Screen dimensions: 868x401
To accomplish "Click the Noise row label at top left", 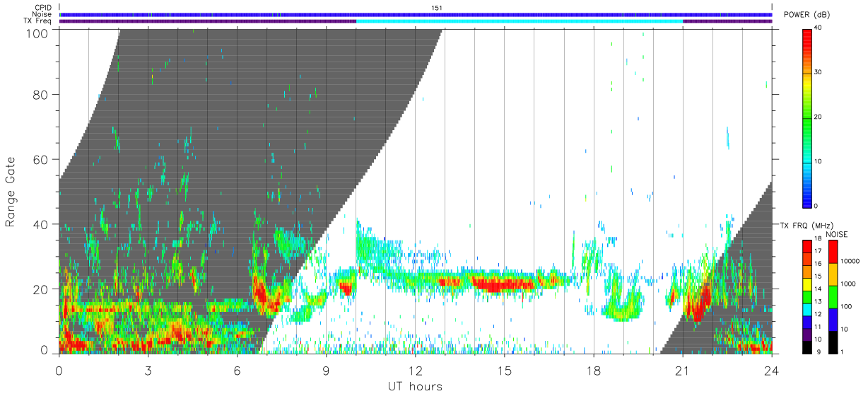I will (42, 14).
